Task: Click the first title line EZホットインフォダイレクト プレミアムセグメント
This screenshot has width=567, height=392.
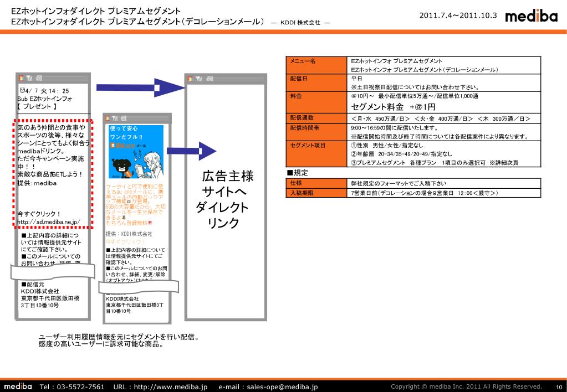Action: coord(96,11)
